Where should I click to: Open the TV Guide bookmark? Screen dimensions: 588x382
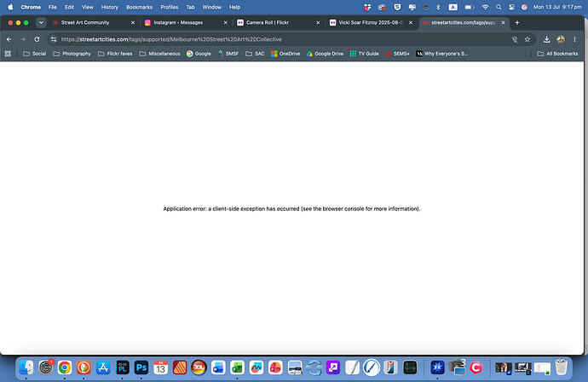coord(364,54)
